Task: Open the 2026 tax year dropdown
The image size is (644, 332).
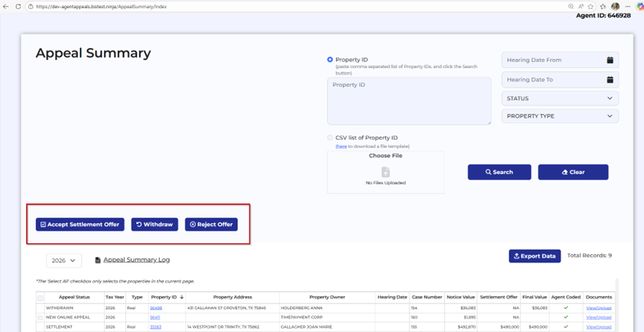Action: pyautogui.click(x=64, y=261)
